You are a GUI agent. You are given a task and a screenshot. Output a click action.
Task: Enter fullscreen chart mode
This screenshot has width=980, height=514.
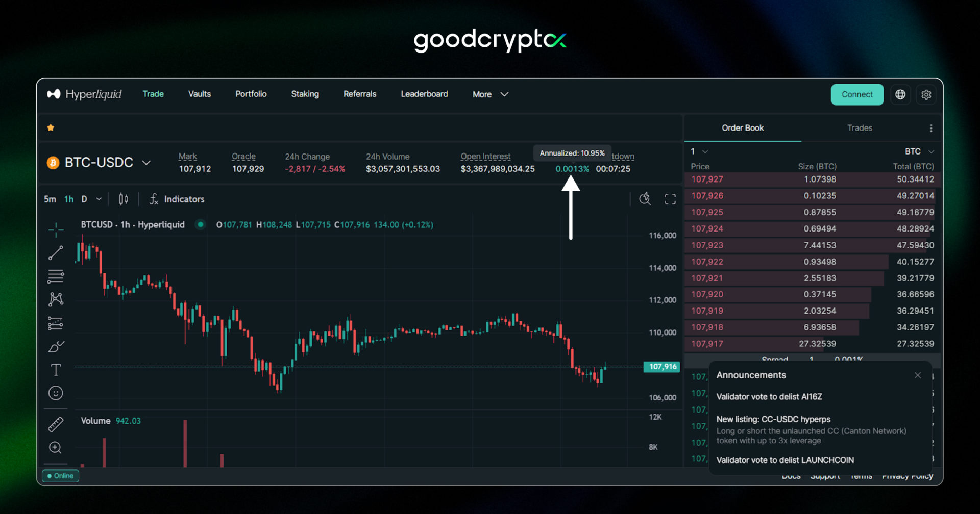tap(670, 199)
